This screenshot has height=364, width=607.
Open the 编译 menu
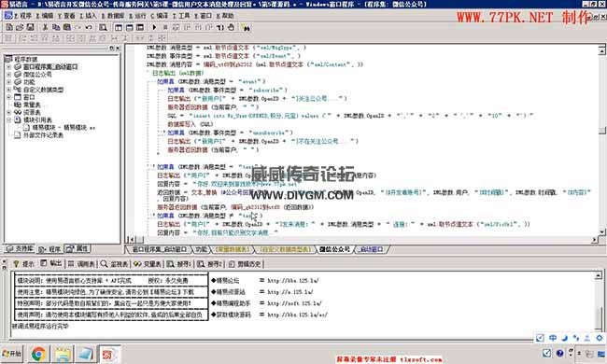160,16
